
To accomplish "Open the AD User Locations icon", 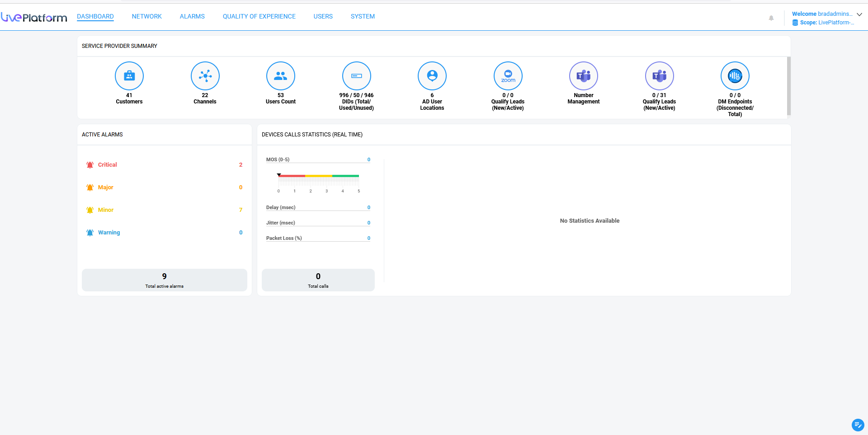I will point(432,76).
